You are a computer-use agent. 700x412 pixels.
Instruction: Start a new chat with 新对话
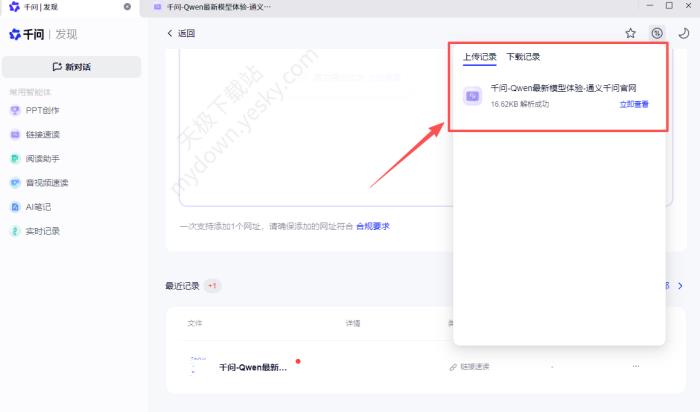coord(71,67)
